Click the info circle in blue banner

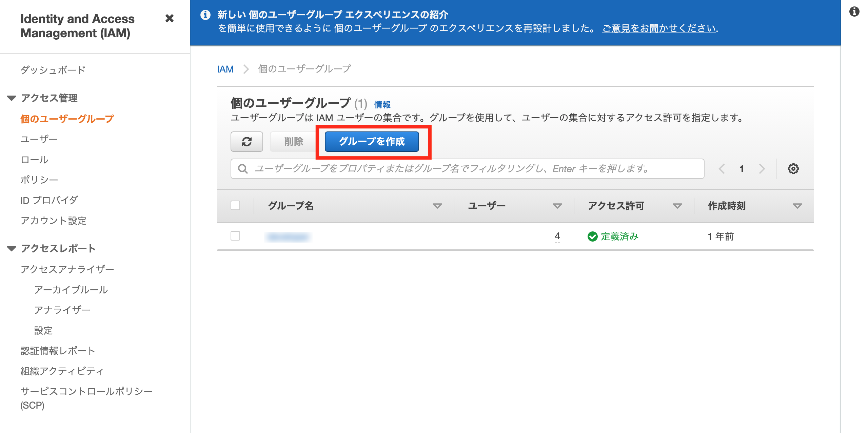pyautogui.click(x=204, y=15)
